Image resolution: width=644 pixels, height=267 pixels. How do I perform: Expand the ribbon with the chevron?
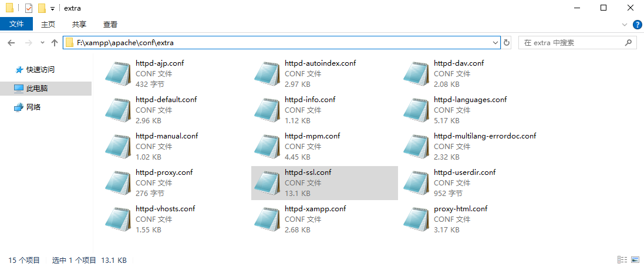point(624,25)
